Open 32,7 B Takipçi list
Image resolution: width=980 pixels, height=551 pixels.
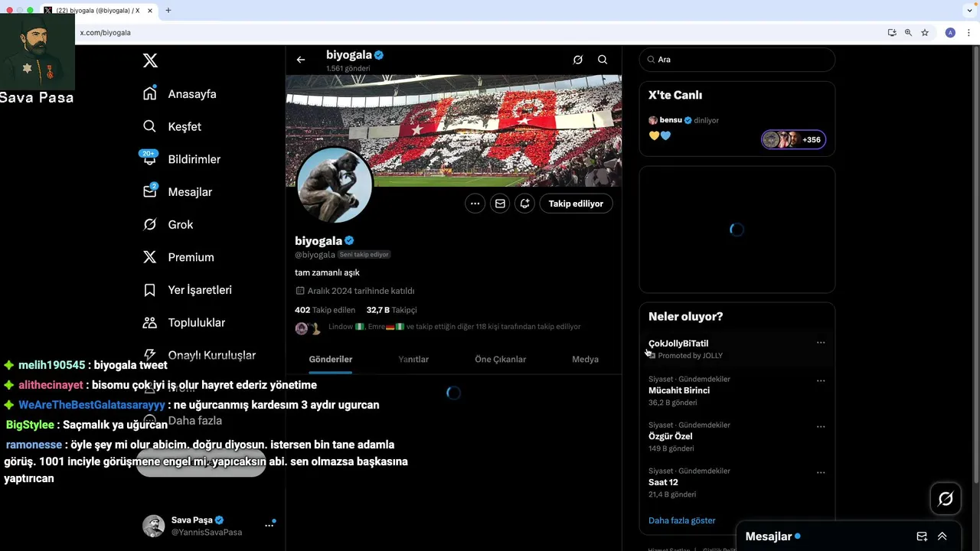point(391,310)
